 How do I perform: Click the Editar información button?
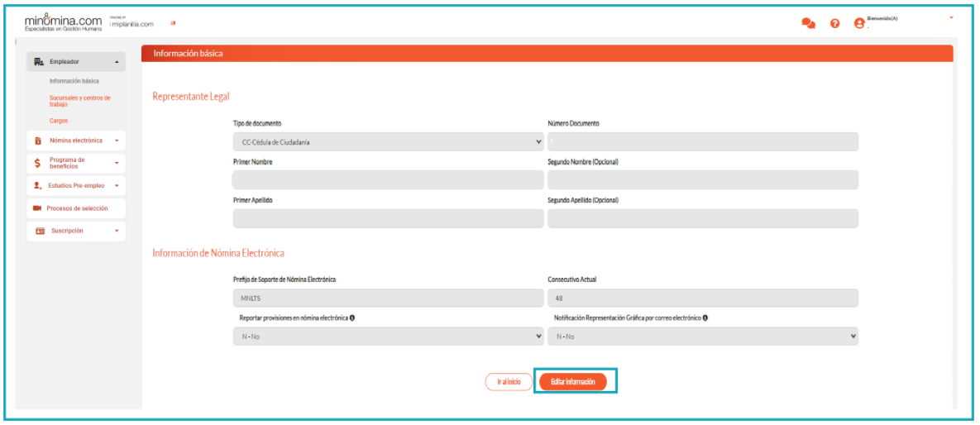click(x=572, y=382)
